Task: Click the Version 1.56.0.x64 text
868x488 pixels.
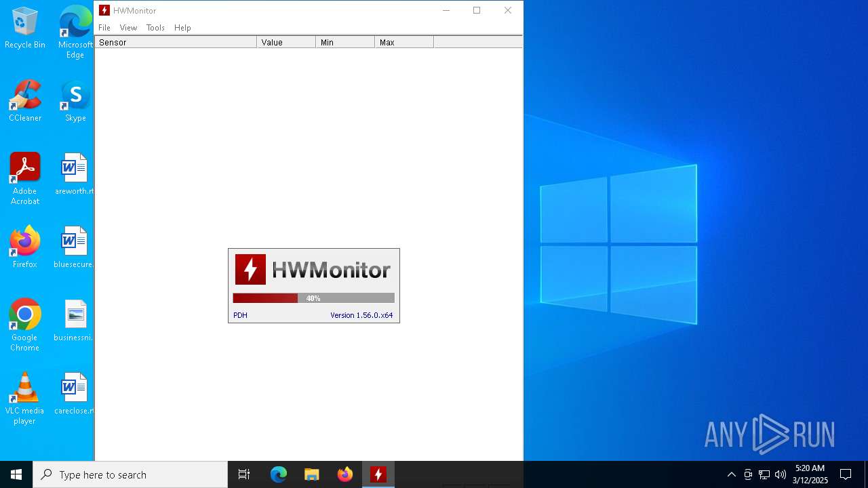Action: 361,315
